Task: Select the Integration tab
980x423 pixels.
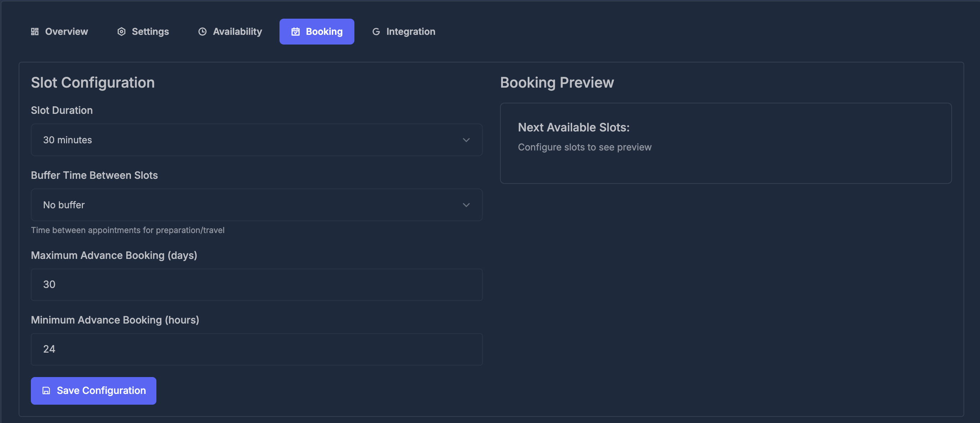Action: click(x=404, y=32)
